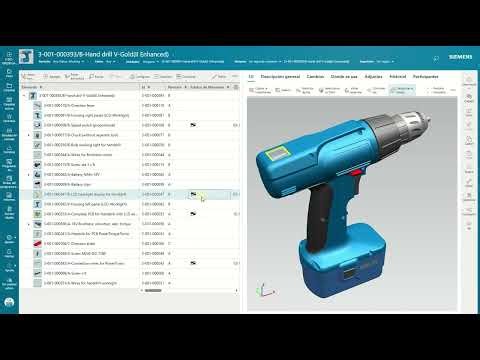Collapse the root Hand drill V-Gold node

(24, 96)
